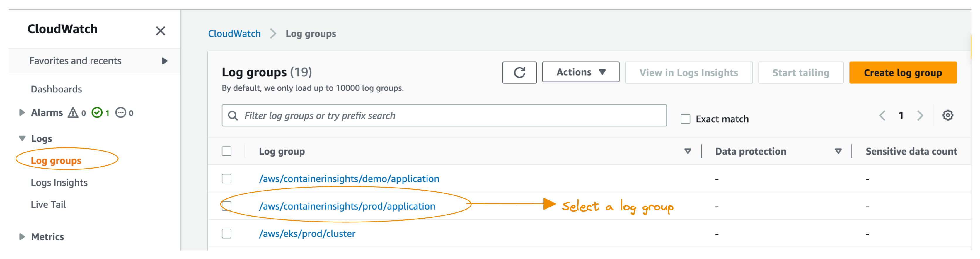Open /aws/eks/prod/cluster log group

[x=307, y=234]
